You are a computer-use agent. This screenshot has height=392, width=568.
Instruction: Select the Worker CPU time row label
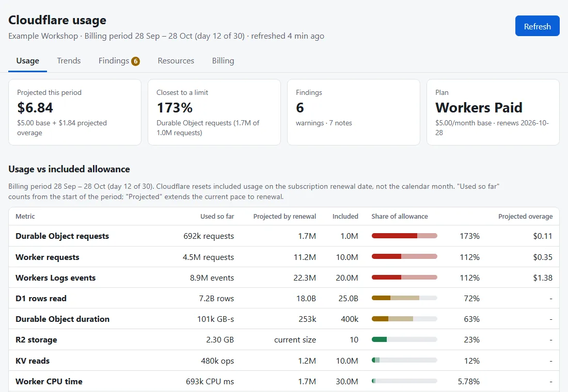(x=49, y=381)
